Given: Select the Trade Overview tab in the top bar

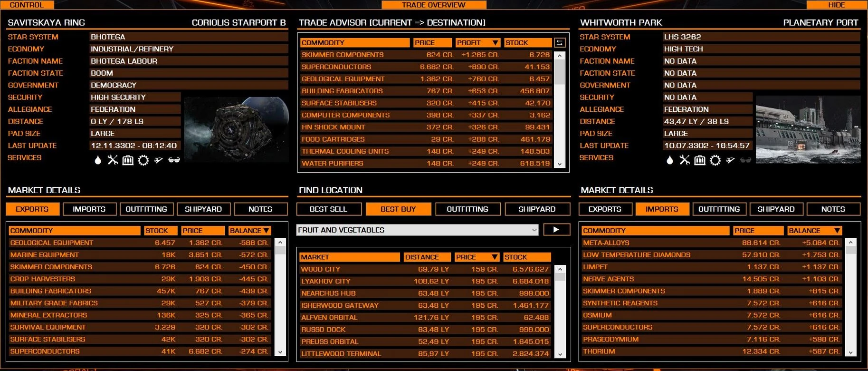Looking at the screenshot, I should [434, 5].
